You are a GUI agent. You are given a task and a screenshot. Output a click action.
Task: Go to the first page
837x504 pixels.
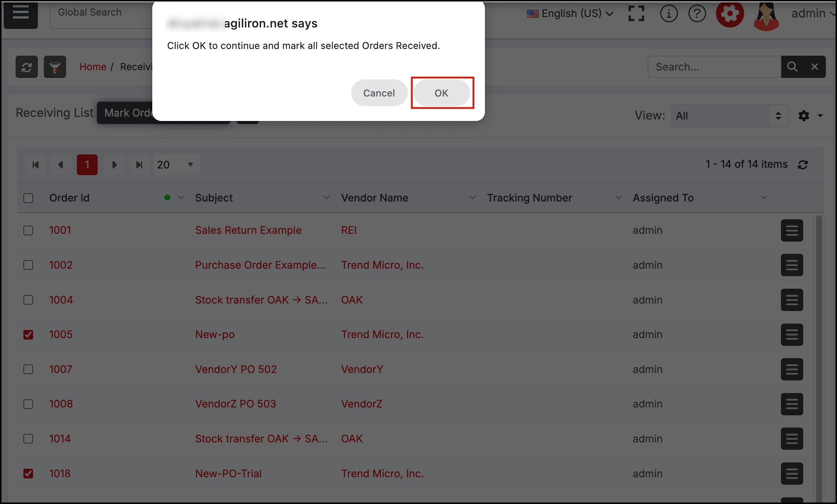point(36,165)
